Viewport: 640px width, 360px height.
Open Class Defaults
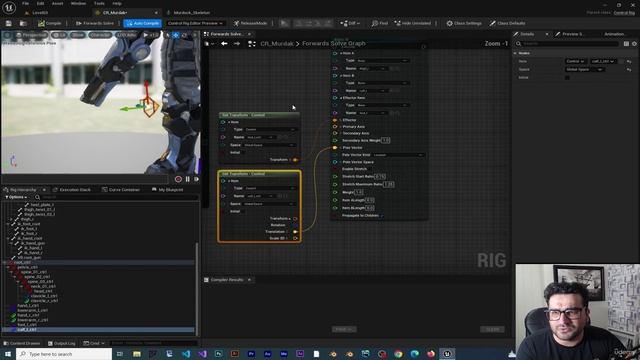[507, 23]
